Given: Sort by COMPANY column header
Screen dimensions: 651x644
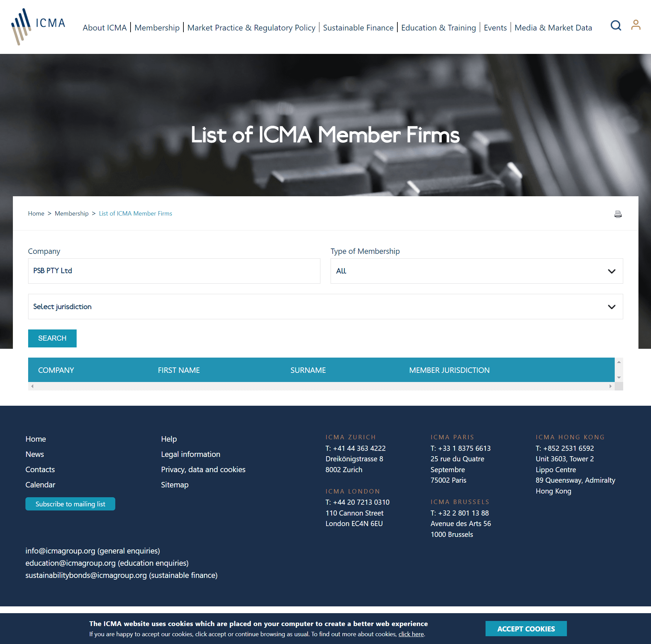Looking at the screenshot, I should 56,370.
